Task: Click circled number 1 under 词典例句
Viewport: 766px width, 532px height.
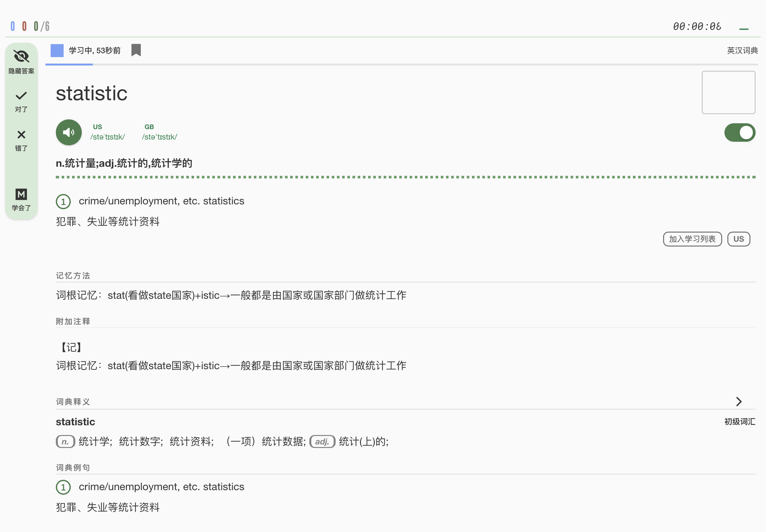Action: (x=63, y=487)
